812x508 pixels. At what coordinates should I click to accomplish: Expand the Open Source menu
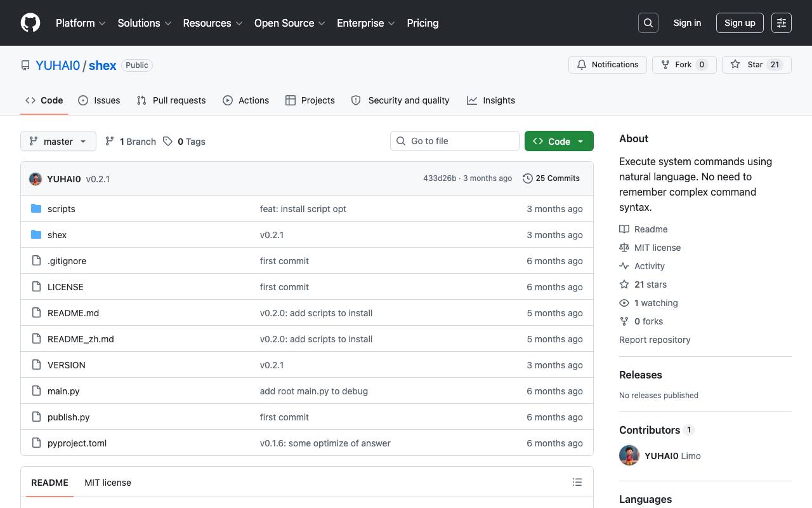290,23
